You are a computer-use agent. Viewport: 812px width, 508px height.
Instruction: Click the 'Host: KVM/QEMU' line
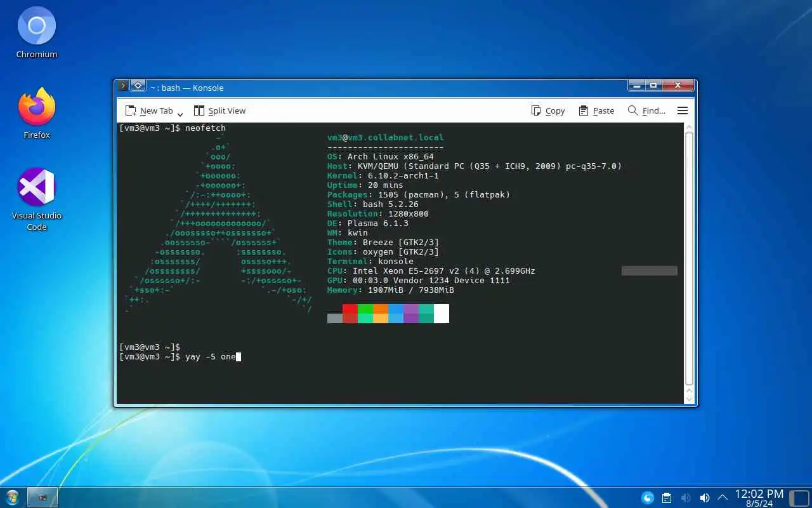click(x=475, y=166)
